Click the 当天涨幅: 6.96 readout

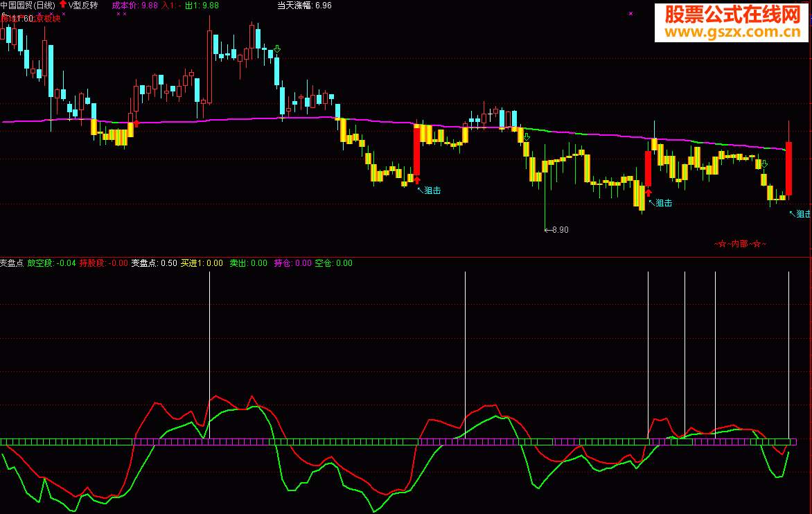pos(305,5)
